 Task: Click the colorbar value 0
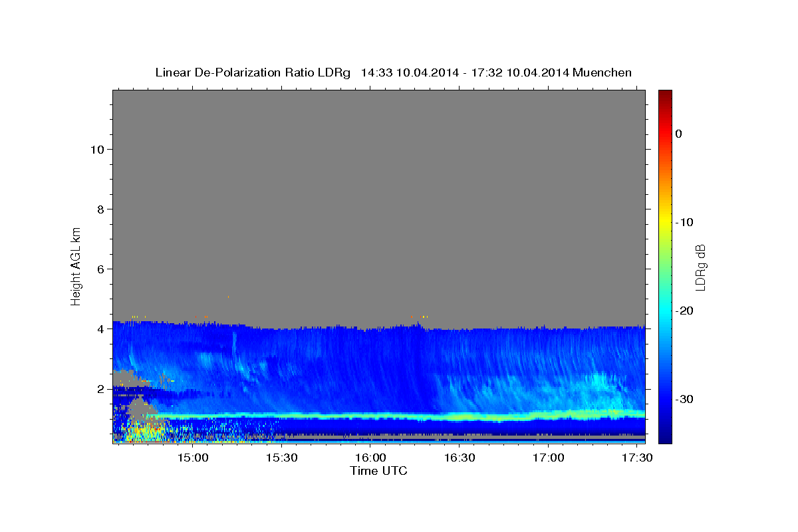point(678,134)
